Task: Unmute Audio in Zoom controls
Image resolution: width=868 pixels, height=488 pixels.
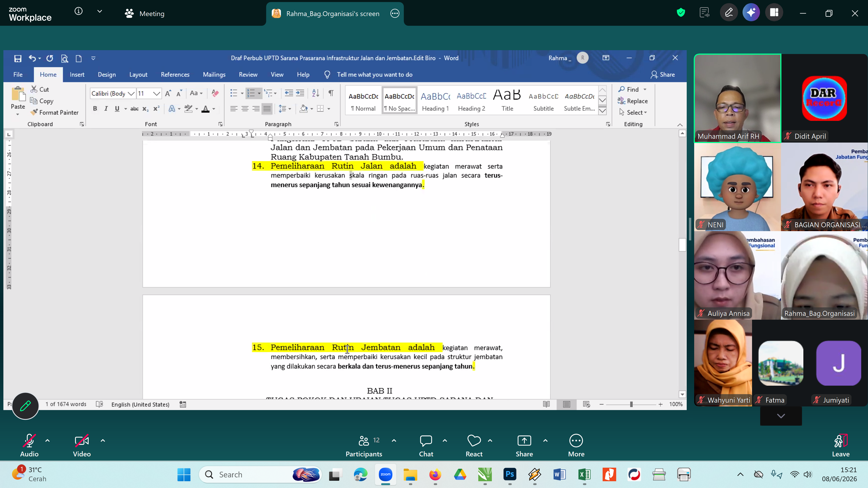Action: click(x=29, y=445)
